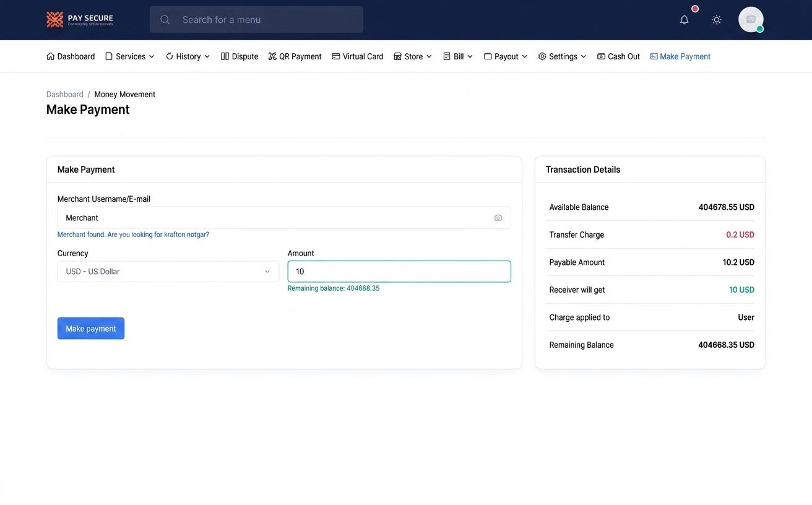Click the Dashboard breadcrumb link
Screen dimensions: 812x505
pyautogui.click(x=65, y=95)
